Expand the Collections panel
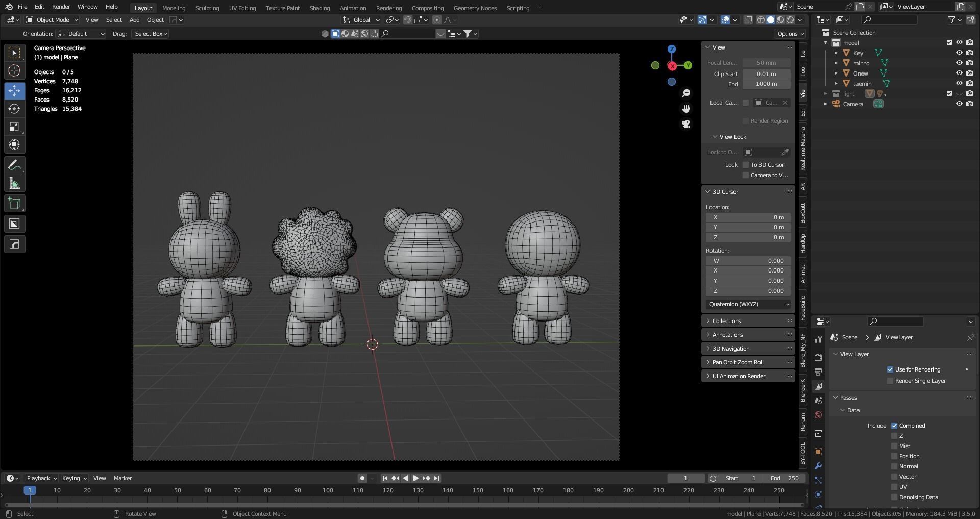The height and width of the screenshot is (519, 980). click(x=748, y=321)
